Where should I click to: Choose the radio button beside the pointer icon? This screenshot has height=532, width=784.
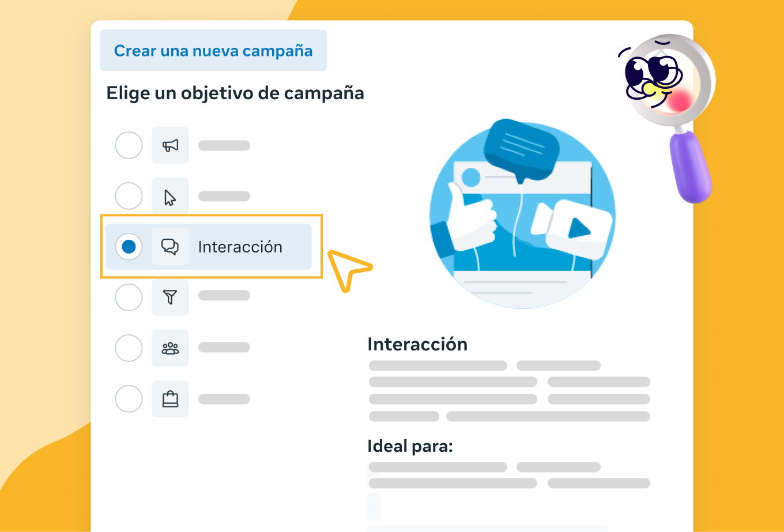point(129,197)
